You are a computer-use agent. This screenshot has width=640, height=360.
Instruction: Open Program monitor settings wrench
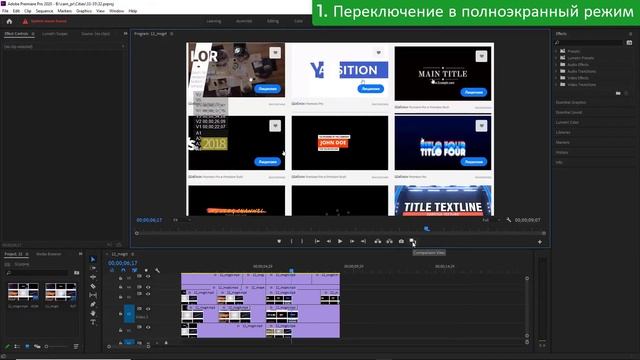pyautogui.click(x=509, y=220)
